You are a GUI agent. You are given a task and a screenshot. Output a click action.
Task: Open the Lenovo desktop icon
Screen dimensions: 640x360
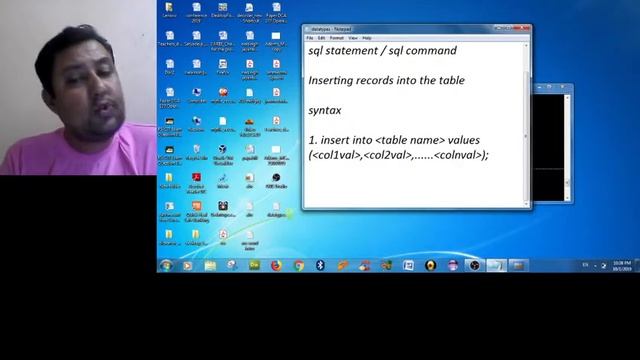pyautogui.click(x=169, y=11)
